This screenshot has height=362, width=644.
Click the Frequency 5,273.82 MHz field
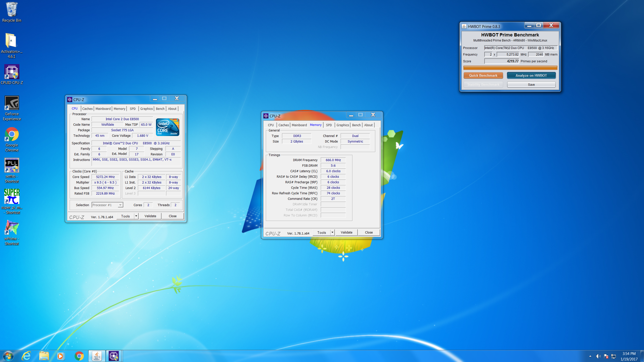coord(508,54)
